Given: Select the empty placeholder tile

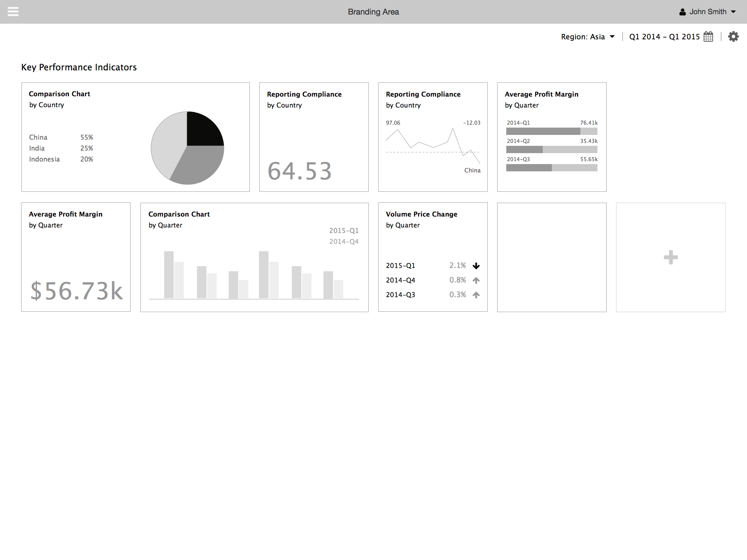Looking at the screenshot, I should pos(551,257).
